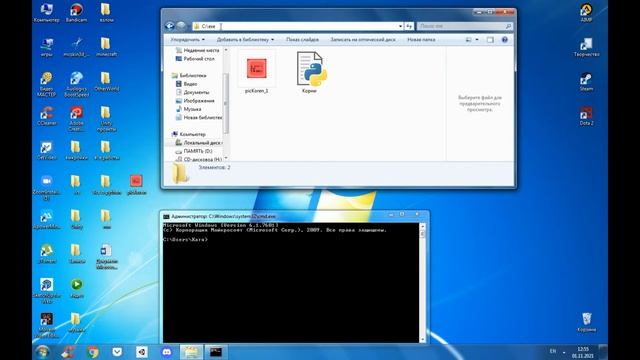
Task: Open Adobe Creative Cloud desktop shortcut
Action: click(76, 118)
